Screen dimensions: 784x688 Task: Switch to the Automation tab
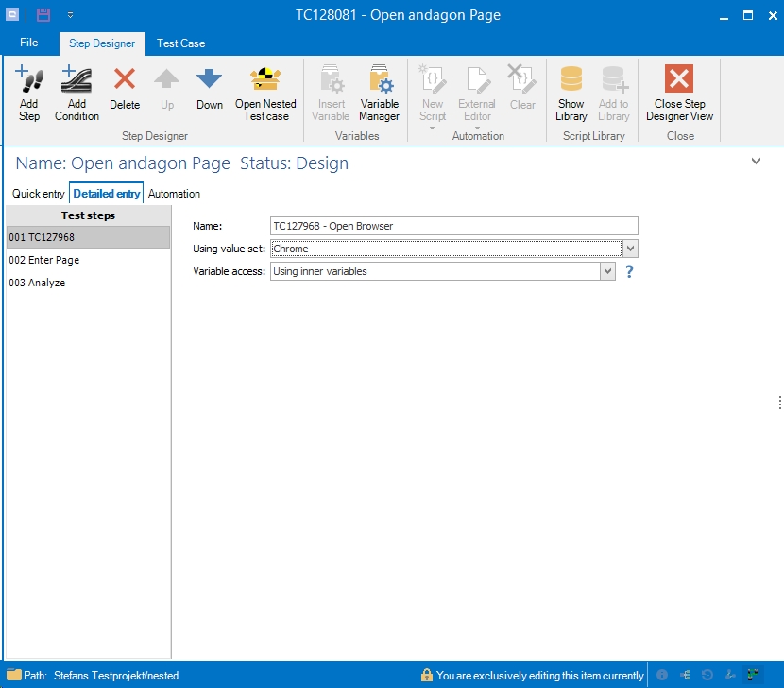click(x=174, y=194)
